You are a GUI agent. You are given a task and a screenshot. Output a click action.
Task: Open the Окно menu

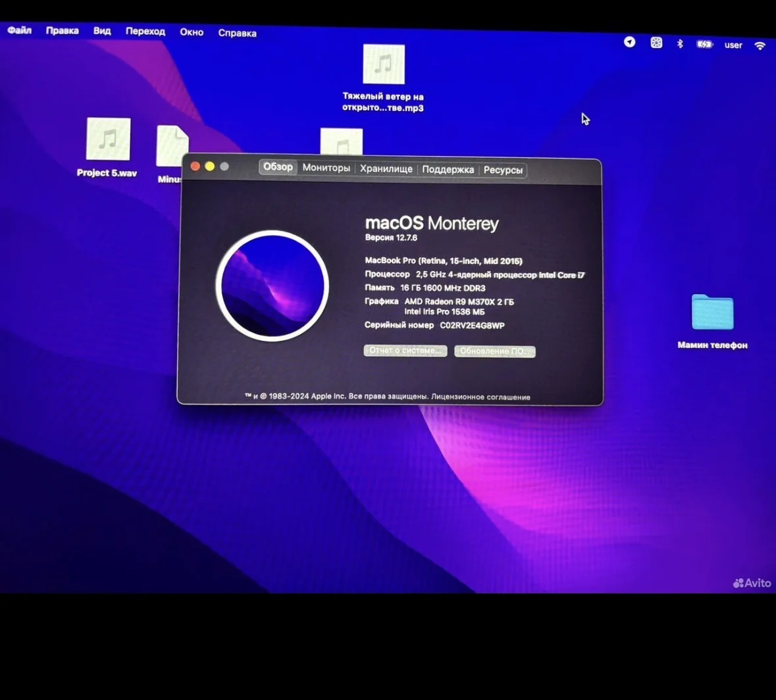coord(192,32)
